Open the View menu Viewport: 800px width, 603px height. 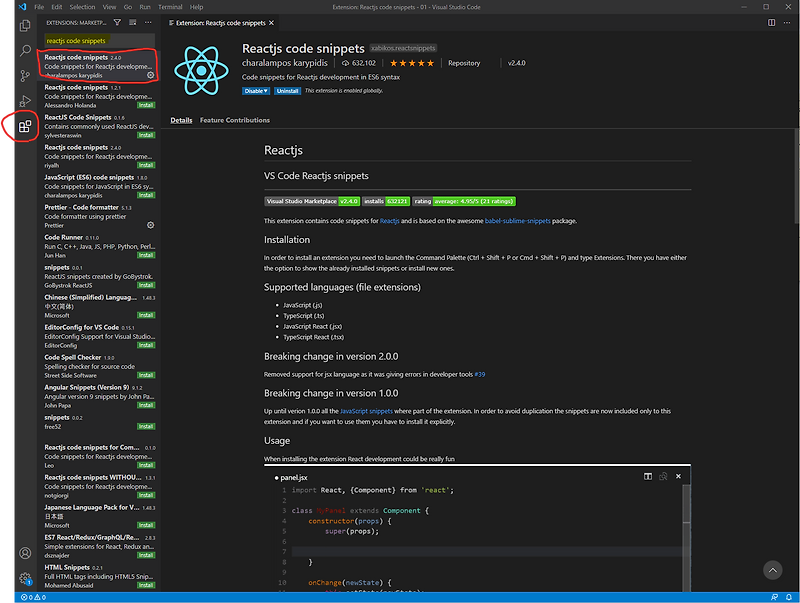[109, 6]
